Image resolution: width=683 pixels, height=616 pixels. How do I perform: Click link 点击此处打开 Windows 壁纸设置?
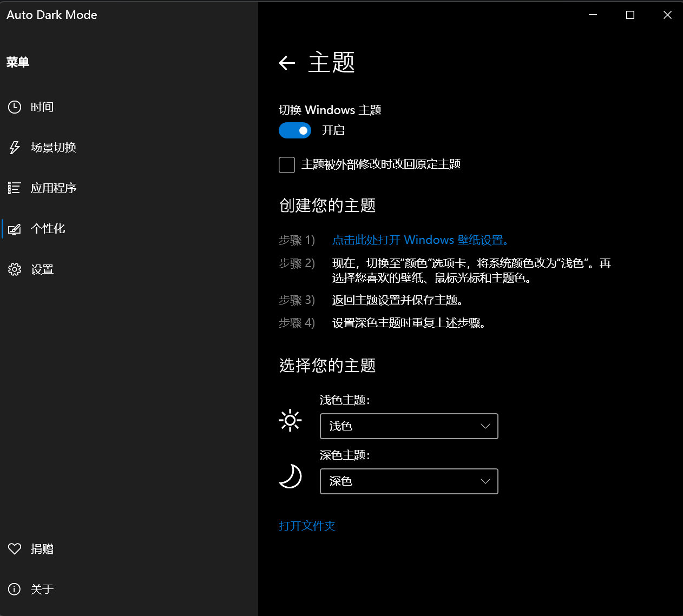point(421,240)
